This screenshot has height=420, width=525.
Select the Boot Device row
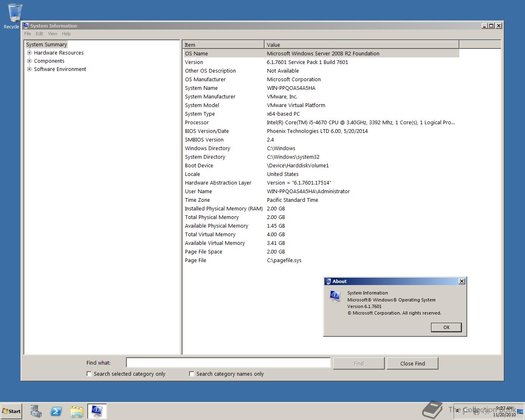(321, 165)
